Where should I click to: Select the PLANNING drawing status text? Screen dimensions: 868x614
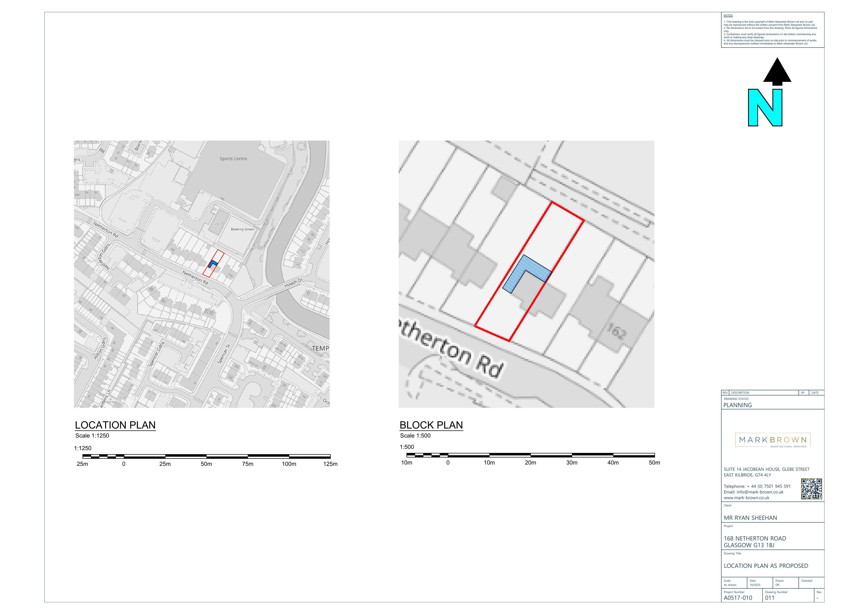(738, 405)
